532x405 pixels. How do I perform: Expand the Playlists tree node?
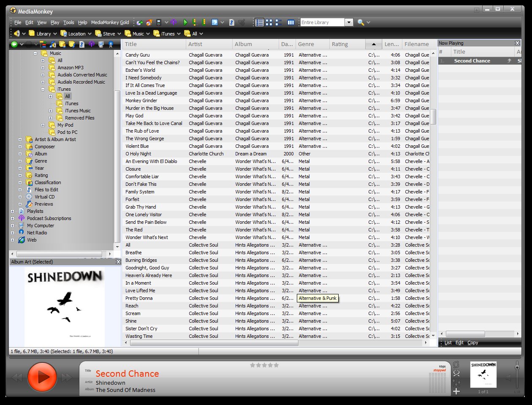coord(13,211)
